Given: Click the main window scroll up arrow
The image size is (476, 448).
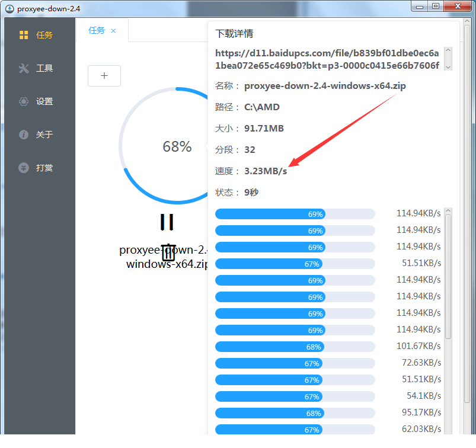Looking at the screenshot, I should click(467, 21).
